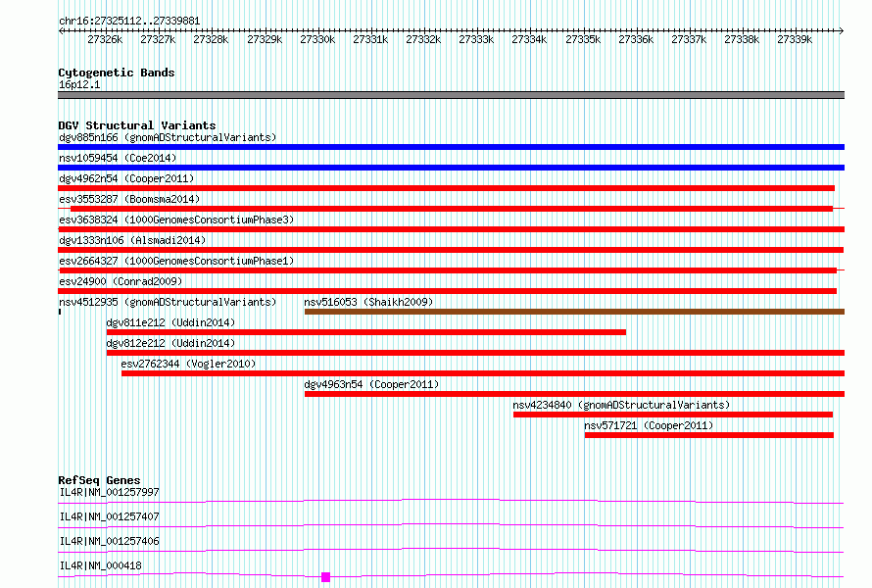This screenshot has width=872, height=588.
Task: Click the esv2762344 red variant bar
Action: (483, 373)
